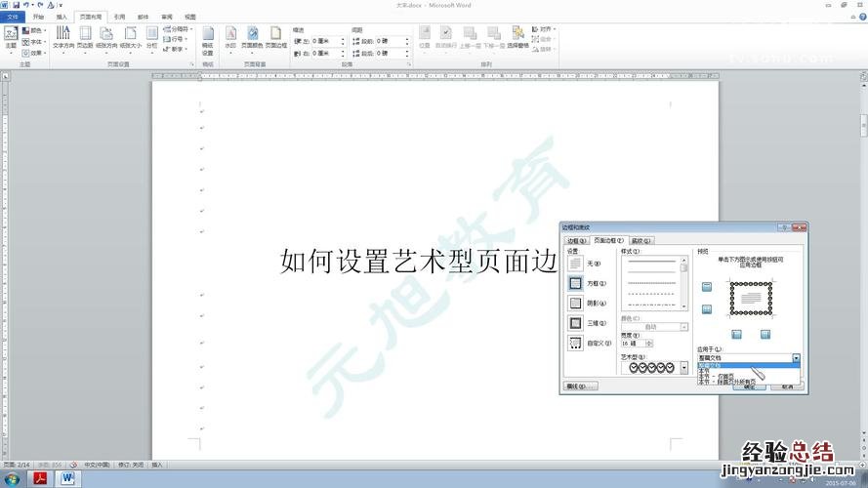Switch to References (引用) tab

(x=119, y=18)
